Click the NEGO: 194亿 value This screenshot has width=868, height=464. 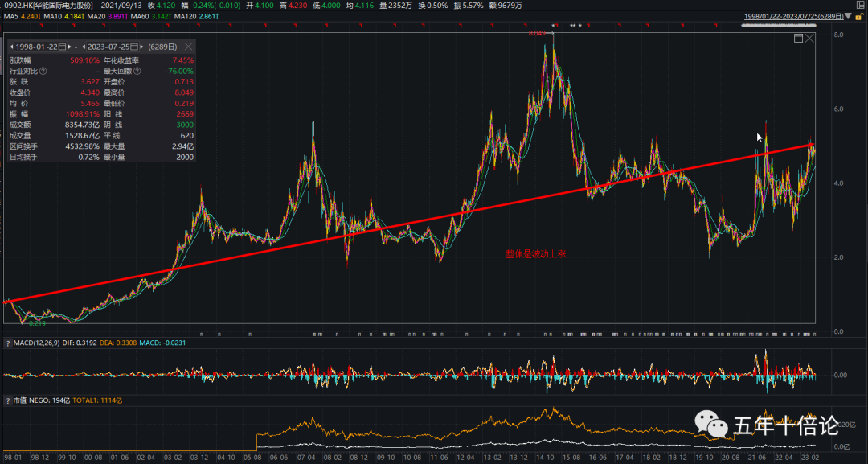[x=49, y=400]
